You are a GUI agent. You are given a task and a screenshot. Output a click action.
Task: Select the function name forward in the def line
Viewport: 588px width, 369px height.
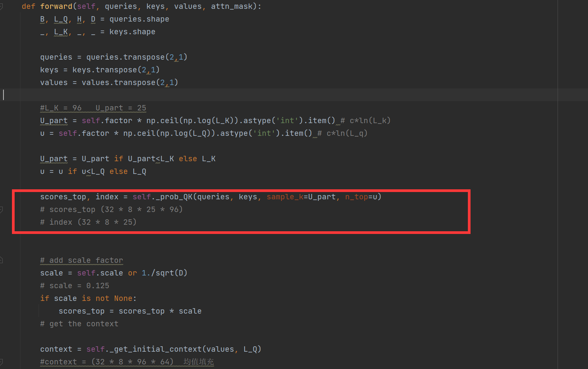(56, 6)
